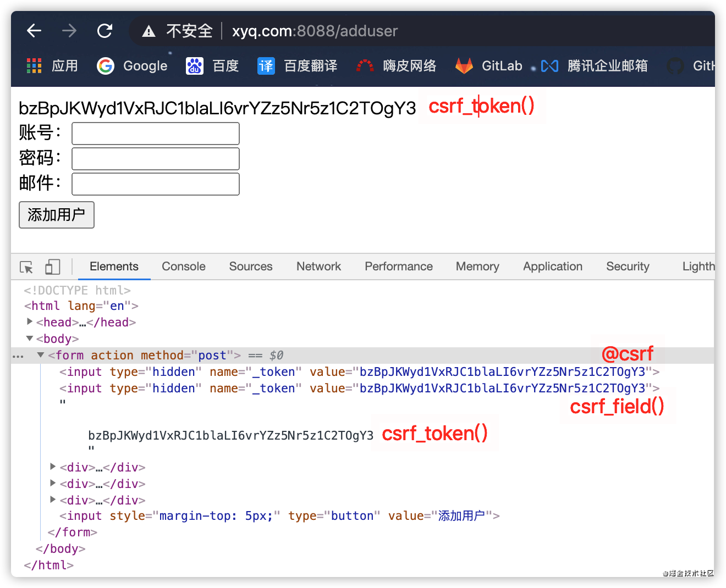Open the 百度翻译 bookmark label
726x588 pixels.
click(311, 66)
